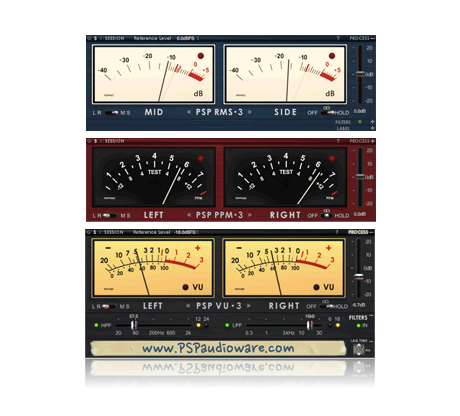
Task: Click the RMS-3 overload LED on MID meter
Action: (201, 56)
